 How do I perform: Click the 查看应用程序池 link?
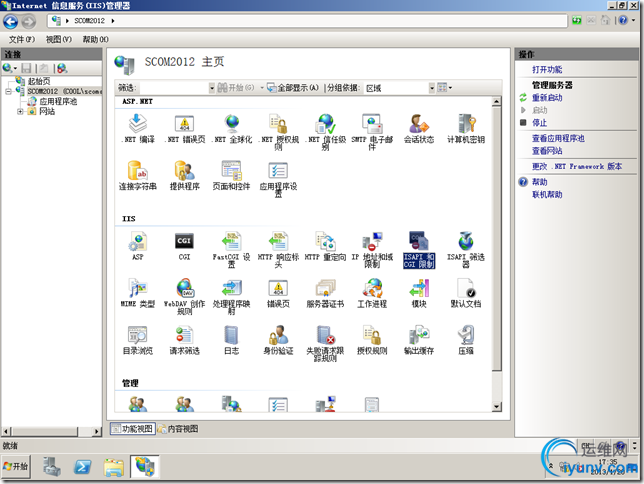click(x=558, y=138)
